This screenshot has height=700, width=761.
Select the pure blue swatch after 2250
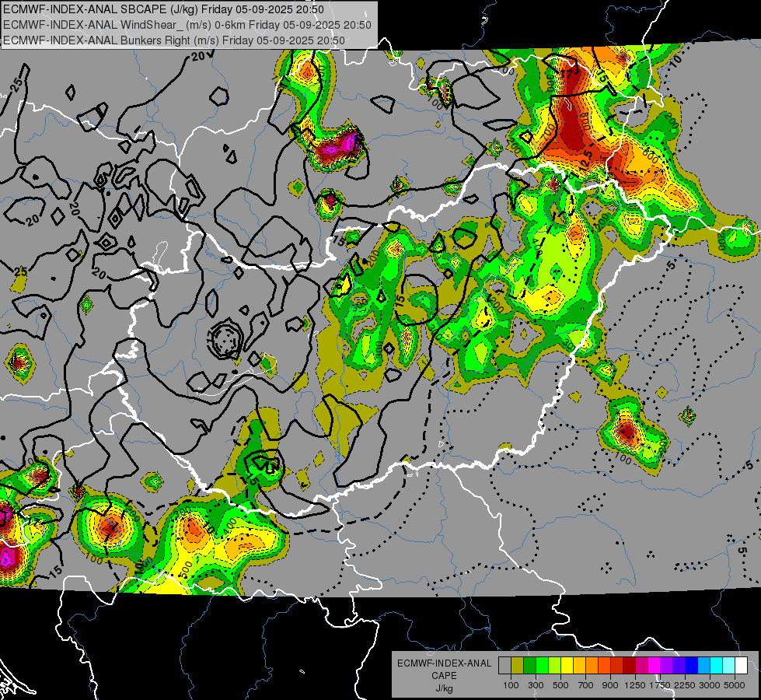tap(692, 666)
